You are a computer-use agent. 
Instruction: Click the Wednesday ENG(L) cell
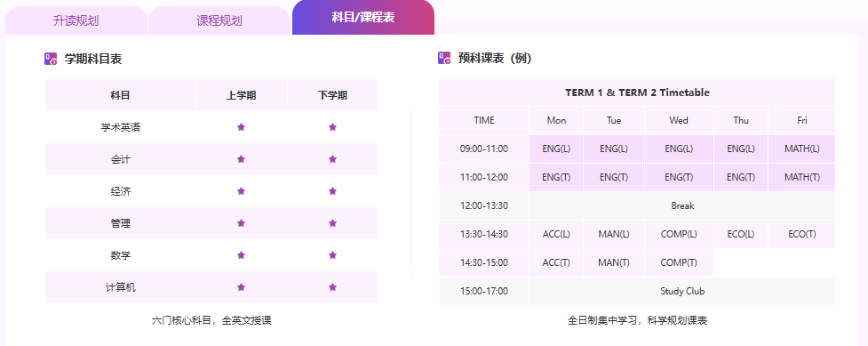pos(679,149)
